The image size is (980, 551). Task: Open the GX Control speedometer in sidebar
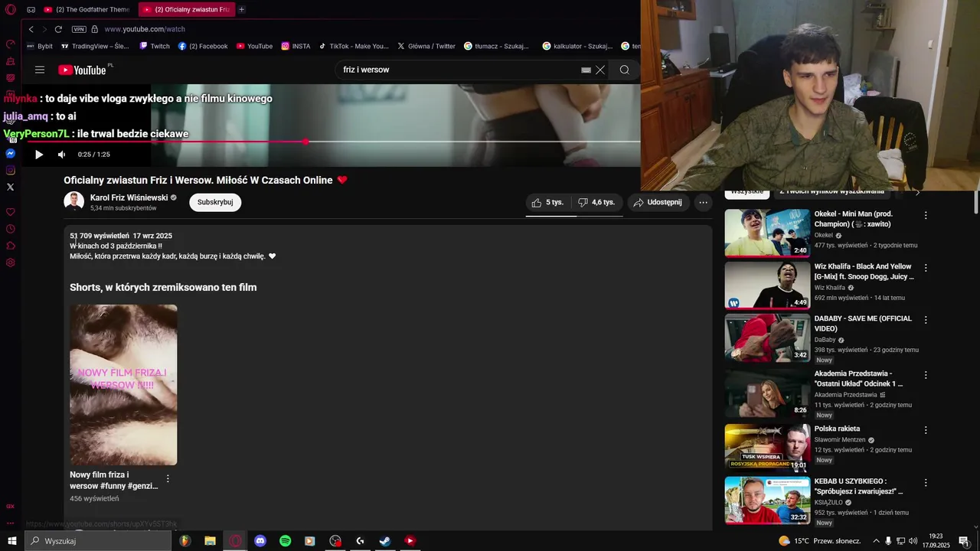(x=11, y=44)
